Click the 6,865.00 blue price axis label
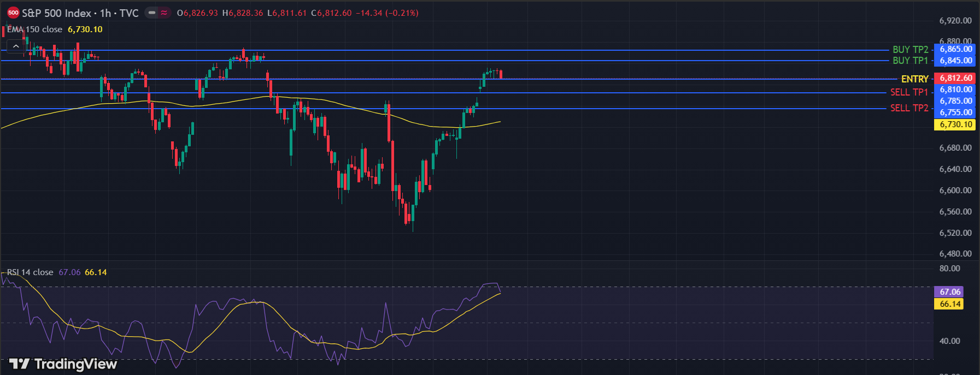 (955, 49)
